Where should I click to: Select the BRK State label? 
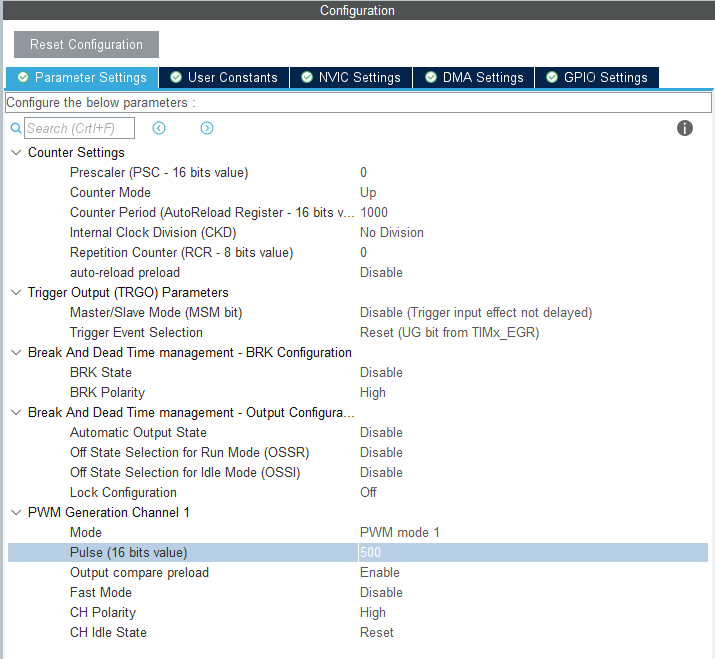[101, 373]
